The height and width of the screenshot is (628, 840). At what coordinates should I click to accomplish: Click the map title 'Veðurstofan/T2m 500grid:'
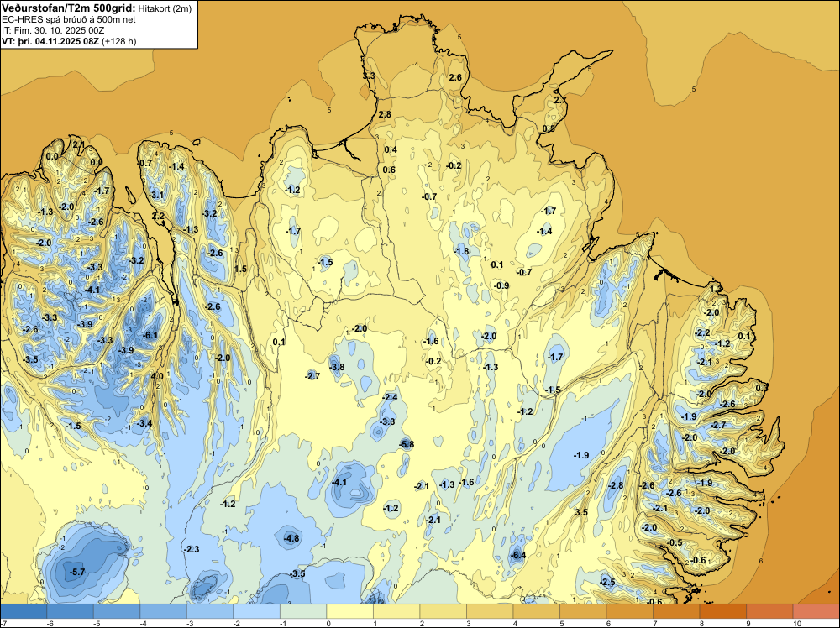tap(69, 8)
